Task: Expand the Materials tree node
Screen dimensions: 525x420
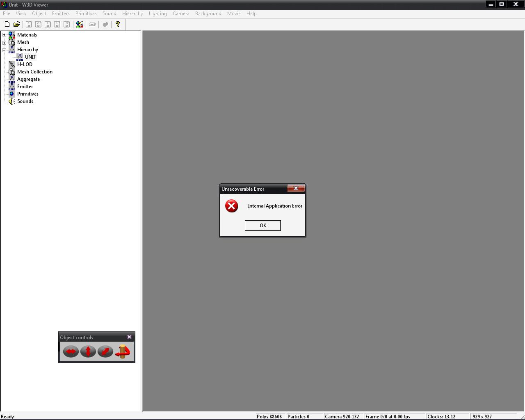Action: click(5, 35)
